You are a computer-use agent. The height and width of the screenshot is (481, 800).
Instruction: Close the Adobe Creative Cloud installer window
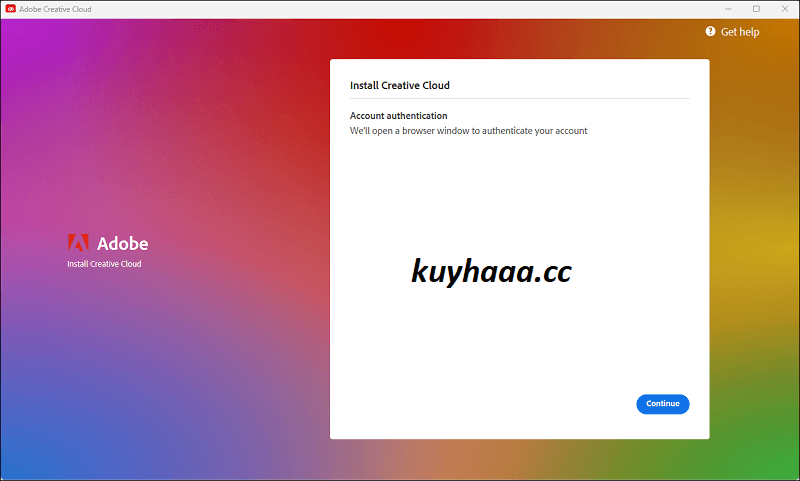pos(785,9)
